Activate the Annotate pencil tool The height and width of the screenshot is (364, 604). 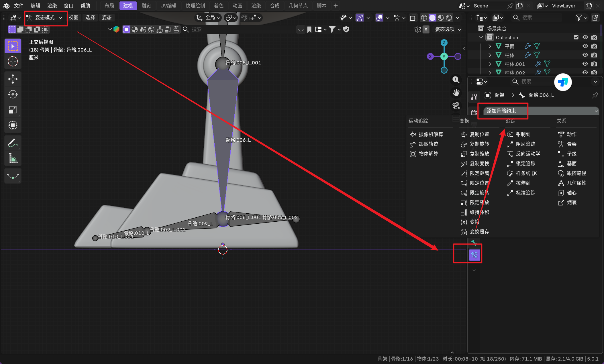[13, 143]
